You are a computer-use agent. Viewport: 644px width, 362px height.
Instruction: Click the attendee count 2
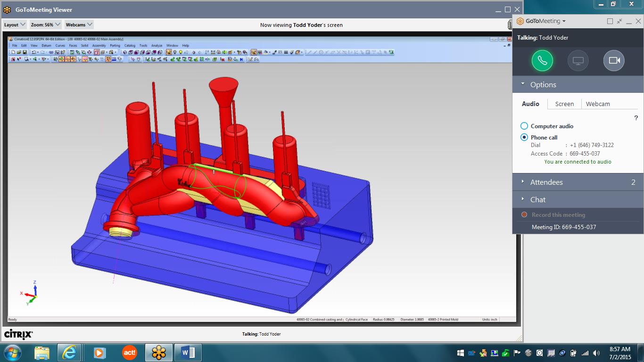(x=633, y=182)
